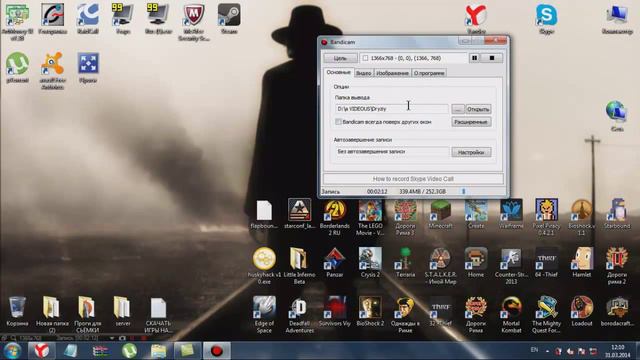This screenshot has width=640, height=360.
Task: Click the Bandicam red record taskbar icon
Action: pyautogui.click(x=217, y=351)
